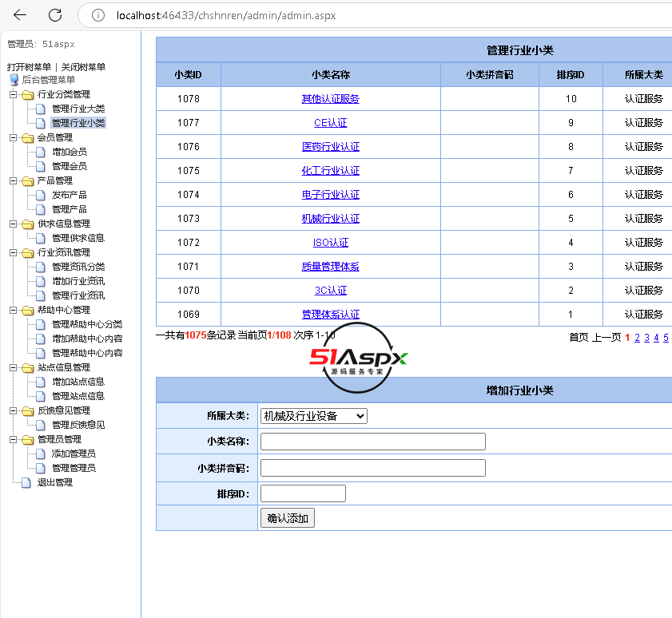Click the page icon beside 管理帮助中心分类
The image size is (672, 618).
pyautogui.click(x=41, y=324)
